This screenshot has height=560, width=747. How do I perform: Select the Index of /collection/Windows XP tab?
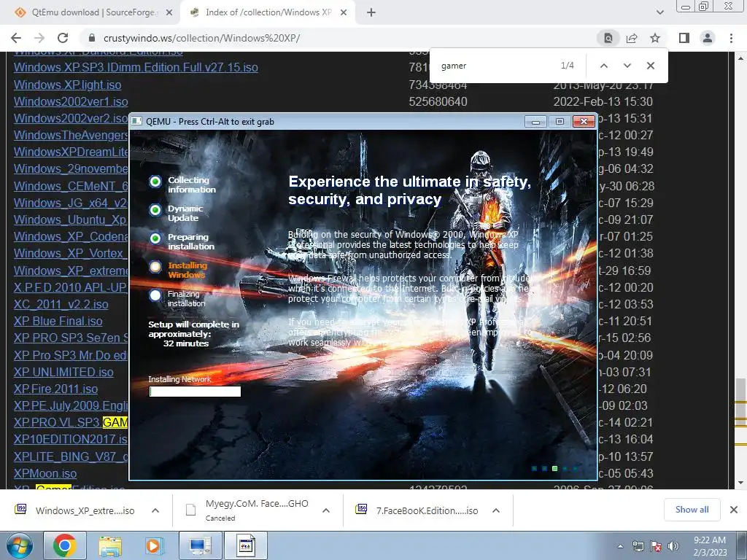[x=268, y=12]
